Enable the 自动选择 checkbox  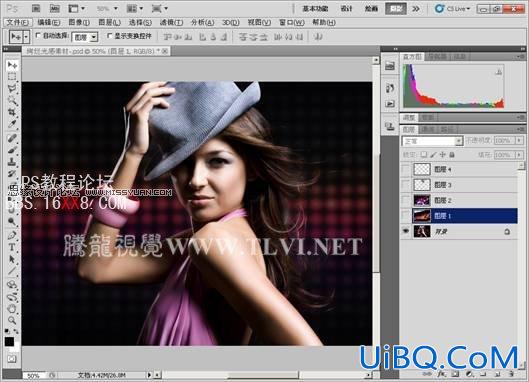point(38,35)
